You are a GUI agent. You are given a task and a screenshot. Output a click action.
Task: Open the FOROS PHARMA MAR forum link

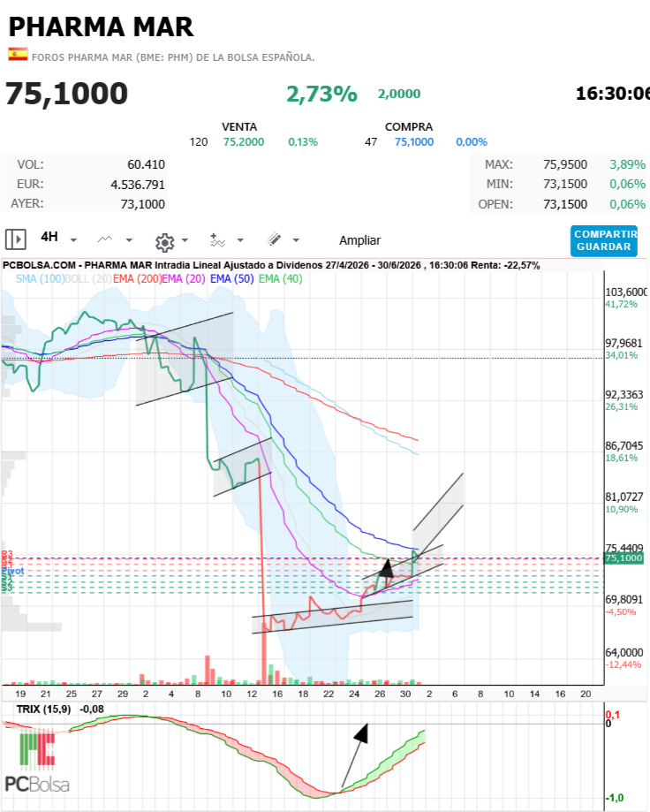point(173,57)
